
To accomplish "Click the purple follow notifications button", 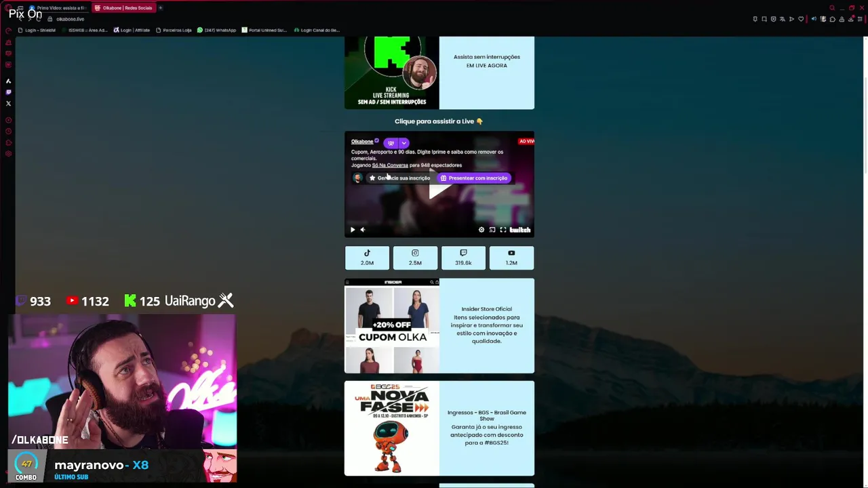I will [391, 143].
